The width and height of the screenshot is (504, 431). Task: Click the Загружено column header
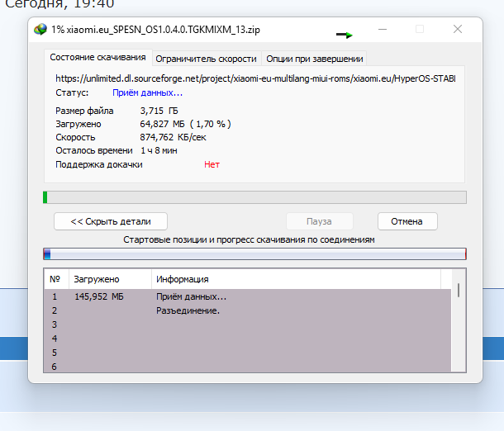pos(110,279)
